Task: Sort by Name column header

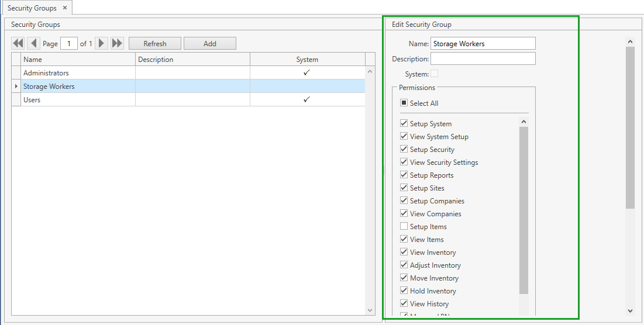Action: 78,60
